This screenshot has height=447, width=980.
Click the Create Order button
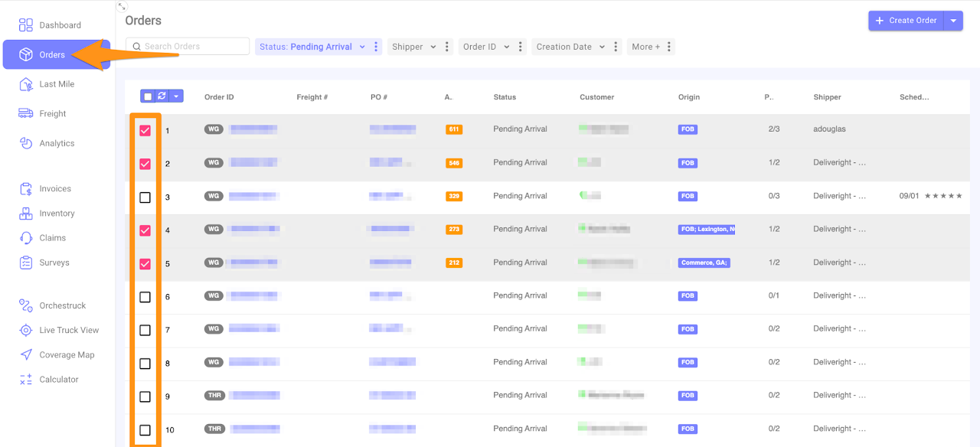[x=906, y=21]
